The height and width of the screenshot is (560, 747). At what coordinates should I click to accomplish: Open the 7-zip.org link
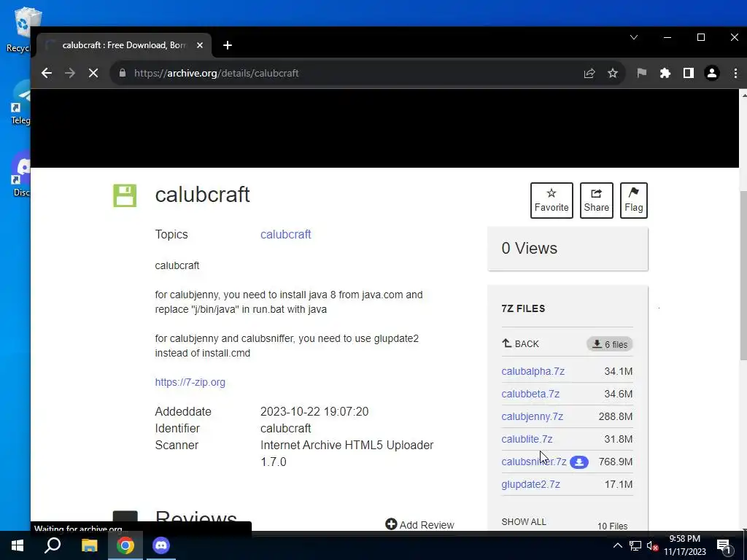coord(190,382)
